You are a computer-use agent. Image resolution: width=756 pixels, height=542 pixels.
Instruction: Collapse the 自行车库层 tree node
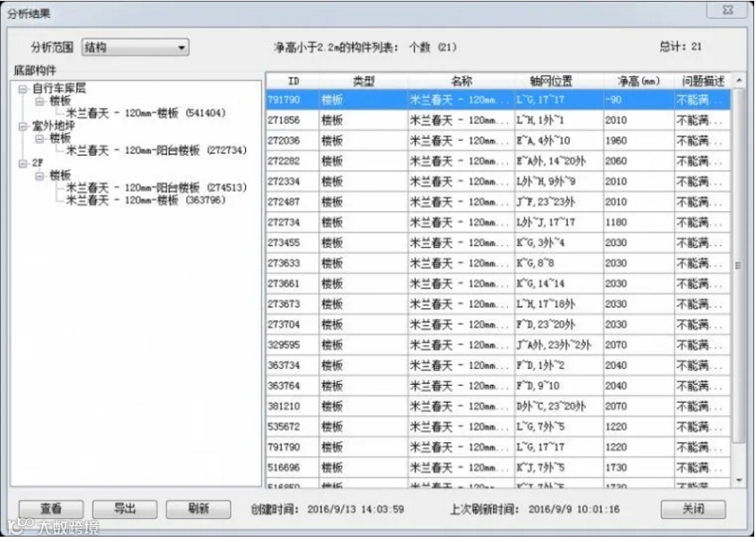click(22, 89)
